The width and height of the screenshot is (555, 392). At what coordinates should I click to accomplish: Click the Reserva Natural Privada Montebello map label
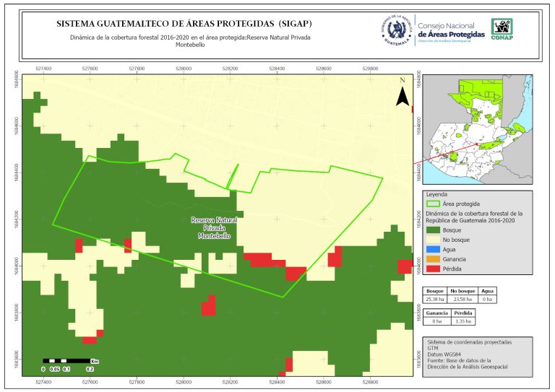click(x=214, y=228)
